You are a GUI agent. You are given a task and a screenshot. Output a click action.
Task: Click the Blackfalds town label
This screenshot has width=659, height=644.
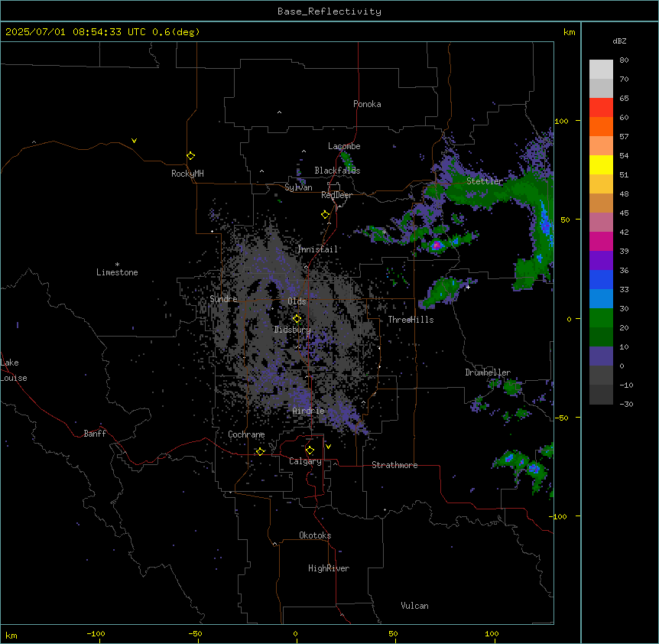(x=337, y=171)
